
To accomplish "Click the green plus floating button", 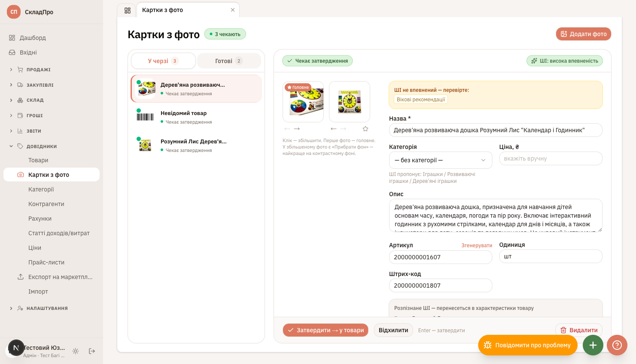I will coord(593,345).
